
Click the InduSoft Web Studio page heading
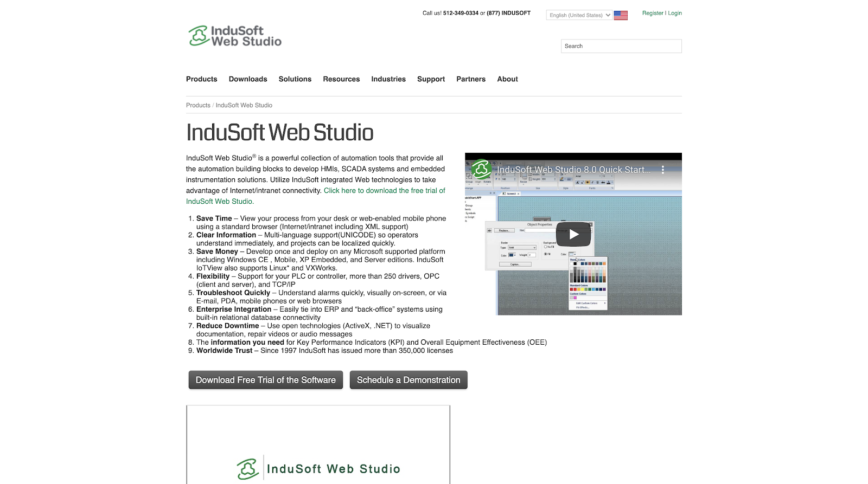pos(280,132)
